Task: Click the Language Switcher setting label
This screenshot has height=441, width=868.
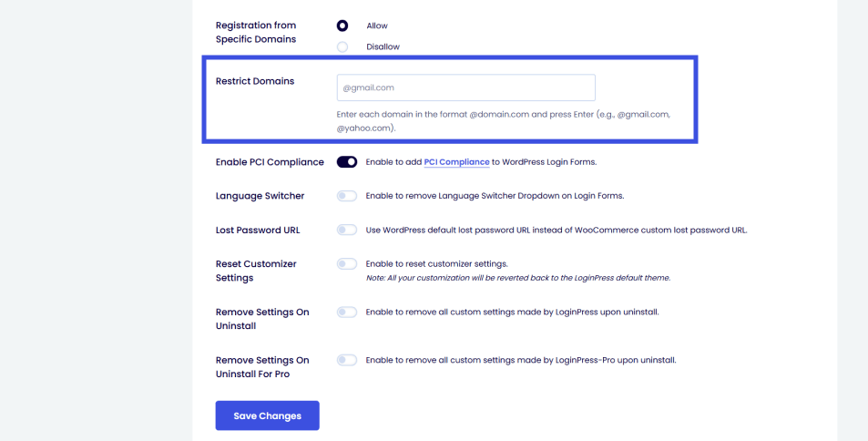Action: click(260, 196)
